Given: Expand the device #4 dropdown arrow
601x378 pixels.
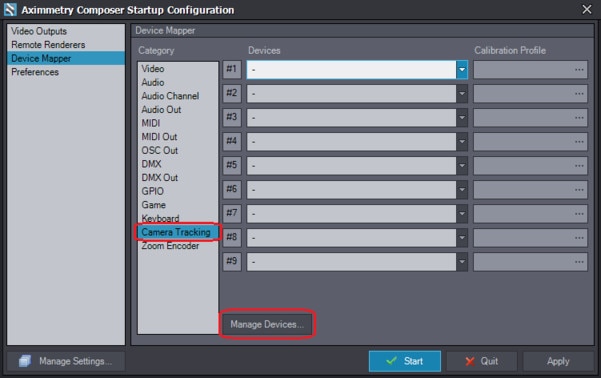Looking at the screenshot, I should point(462,142).
